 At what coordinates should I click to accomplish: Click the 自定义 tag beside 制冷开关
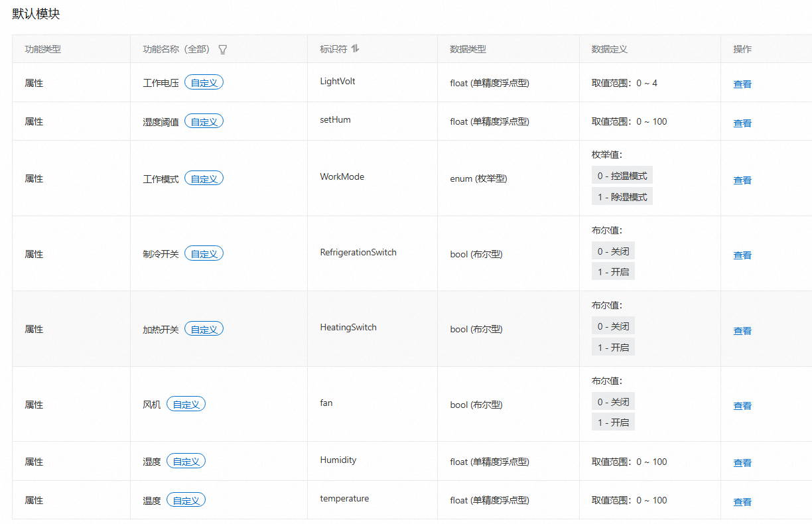204,253
